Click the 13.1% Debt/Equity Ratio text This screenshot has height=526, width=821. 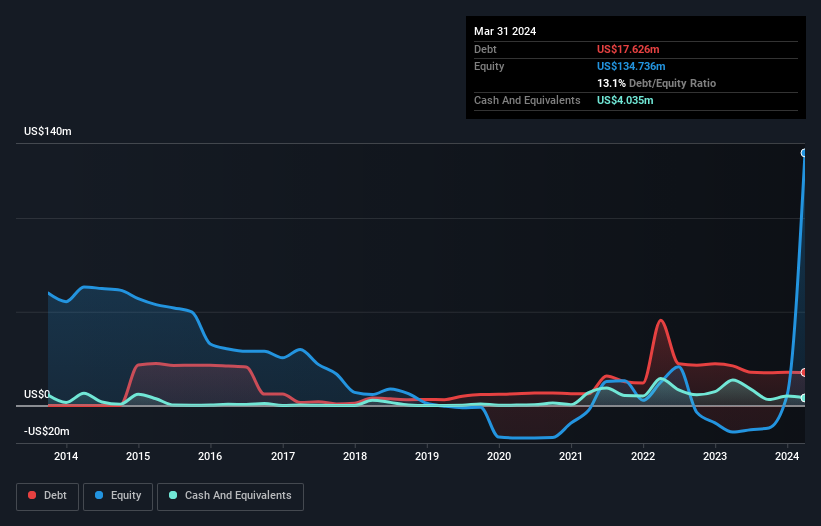[656, 83]
